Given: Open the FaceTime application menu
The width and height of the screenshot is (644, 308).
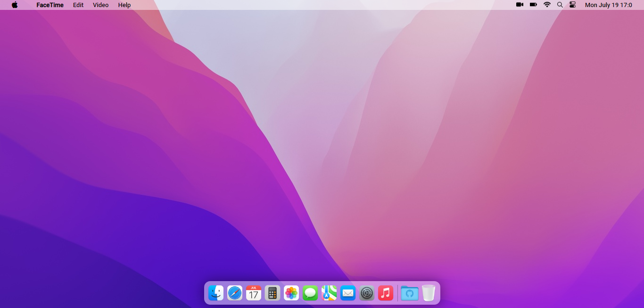Looking at the screenshot, I should pyautogui.click(x=50, y=5).
